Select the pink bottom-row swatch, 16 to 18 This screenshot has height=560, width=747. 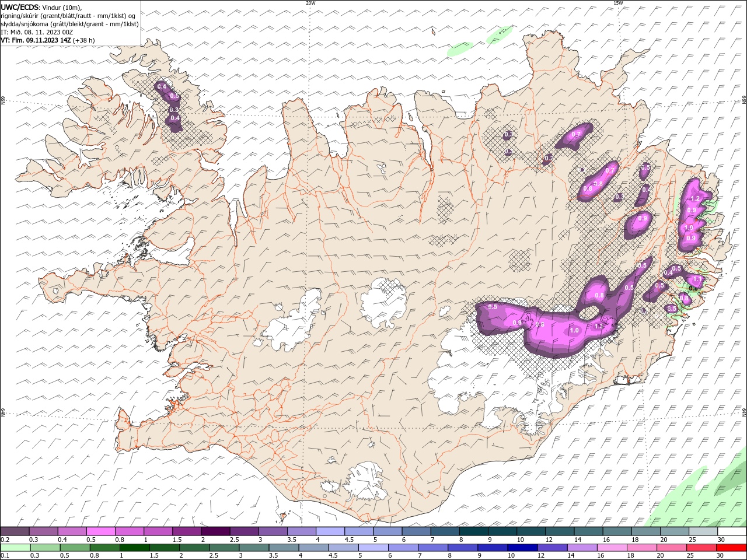pyautogui.click(x=611, y=548)
